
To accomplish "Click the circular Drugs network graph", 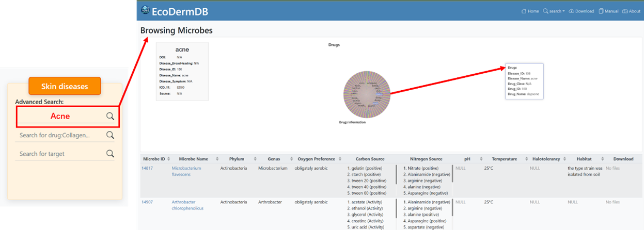I will click(367, 92).
